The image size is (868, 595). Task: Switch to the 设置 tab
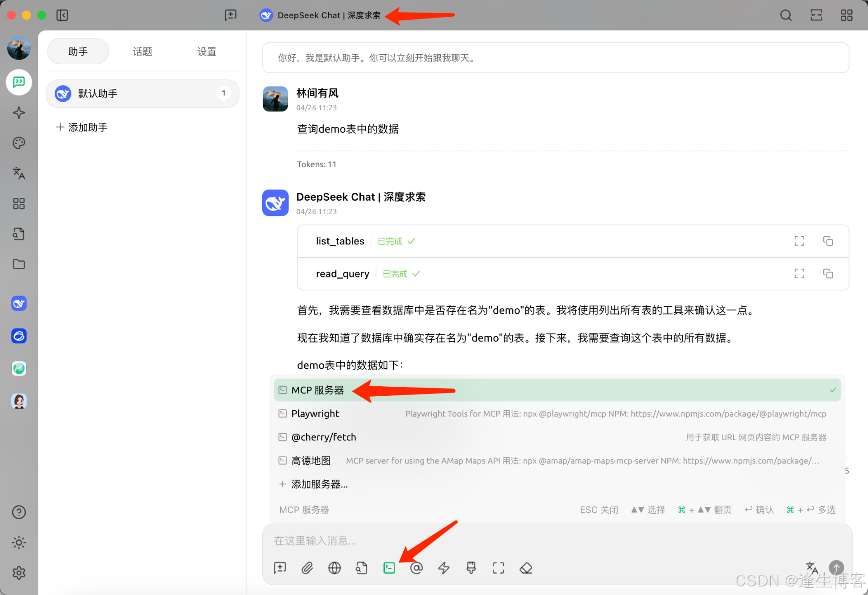[207, 52]
